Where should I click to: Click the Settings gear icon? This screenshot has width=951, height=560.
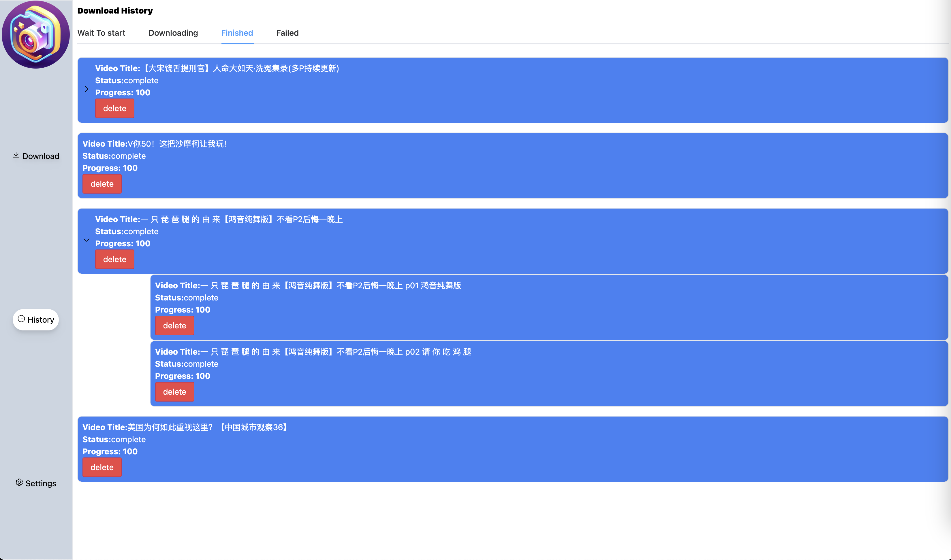pos(19,482)
